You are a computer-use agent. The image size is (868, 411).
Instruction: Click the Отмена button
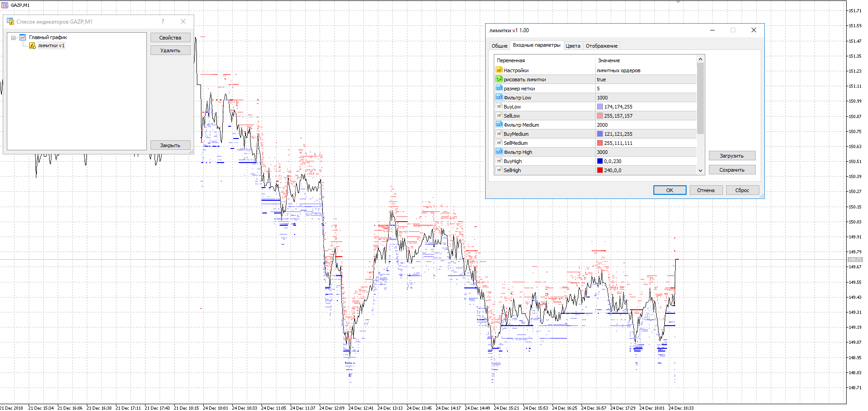[x=706, y=190]
